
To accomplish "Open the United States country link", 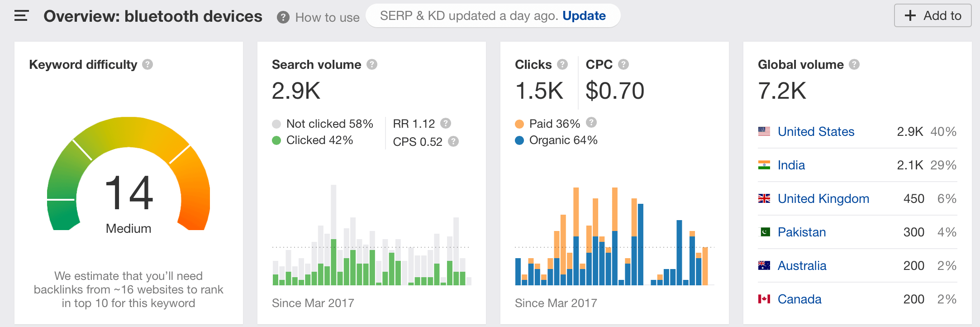I will [x=816, y=132].
